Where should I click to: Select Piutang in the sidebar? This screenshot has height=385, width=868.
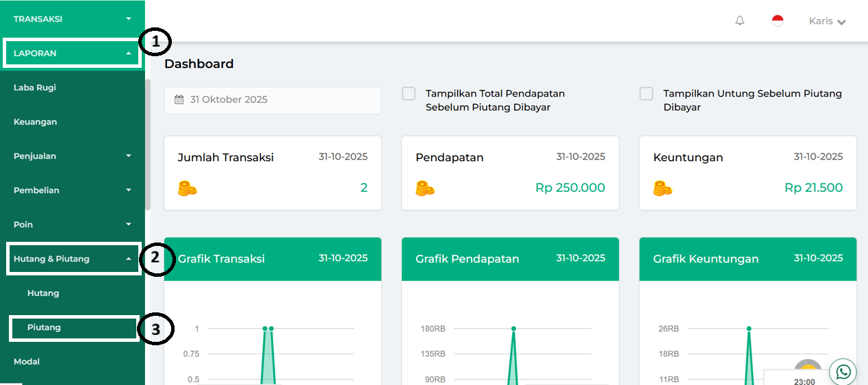pyautogui.click(x=44, y=327)
